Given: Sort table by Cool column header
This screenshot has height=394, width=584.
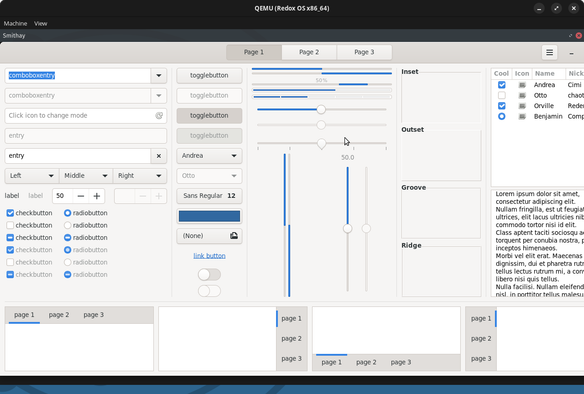Looking at the screenshot, I should [501, 74].
